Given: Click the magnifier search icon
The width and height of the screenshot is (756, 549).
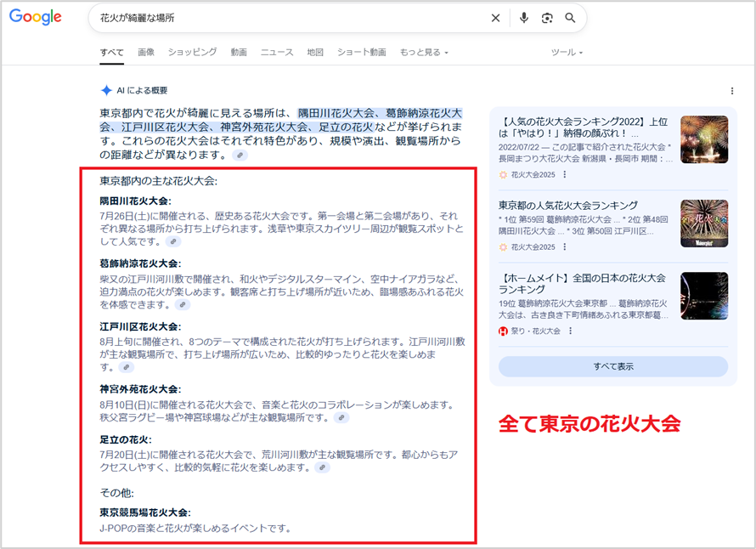Looking at the screenshot, I should click(x=570, y=18).
